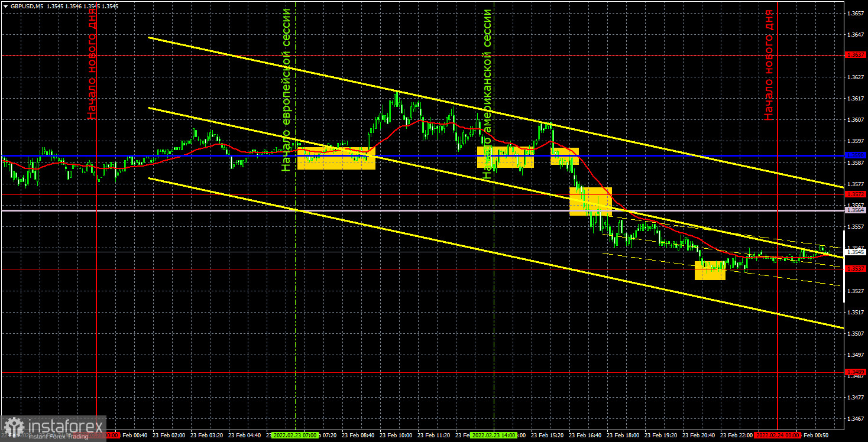
Task: Click the green 2022.02.23 14:00 time tag
Action: [x=494, y=435]
